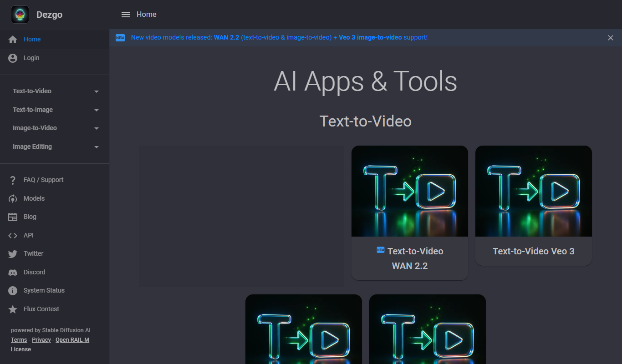
Task: Click the Discord logo icon
Action: point(13,273)
